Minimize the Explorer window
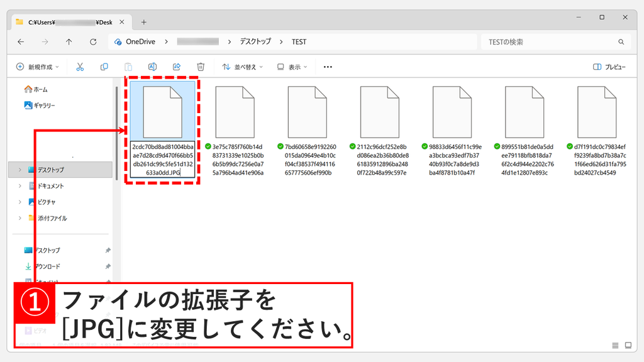The width and height of the screenshot is (644, 362). [x=579, y=17]
